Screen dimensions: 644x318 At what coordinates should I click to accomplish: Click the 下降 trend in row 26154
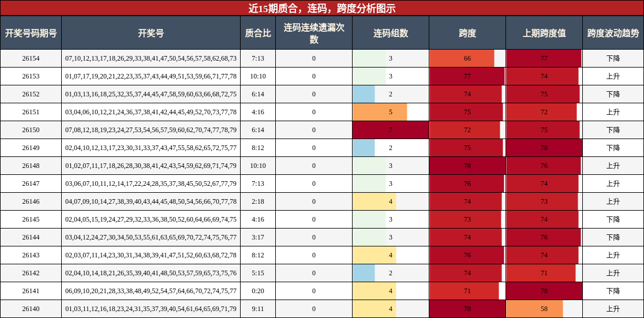pyautogui.click(x=613, y=58)
